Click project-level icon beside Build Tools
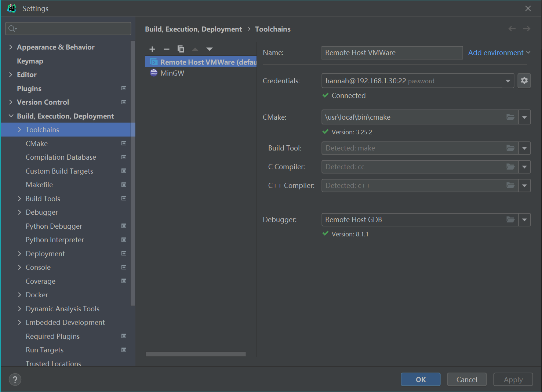The image size is (542, 392). (x=124, y=198)
